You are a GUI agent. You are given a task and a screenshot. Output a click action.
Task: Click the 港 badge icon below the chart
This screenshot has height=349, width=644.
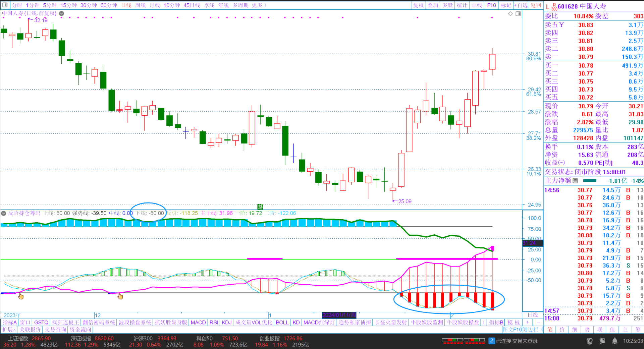[x=260, y=207]
